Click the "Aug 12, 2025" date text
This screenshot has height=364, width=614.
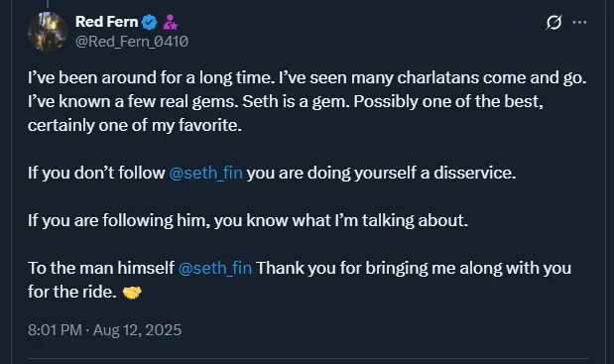(137, 329)
